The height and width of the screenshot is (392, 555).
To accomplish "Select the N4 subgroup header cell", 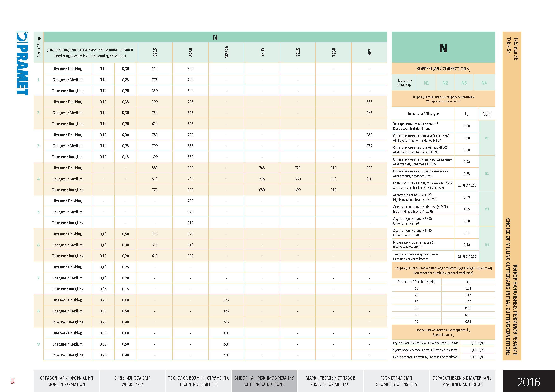I will click(x=484, y=83).
